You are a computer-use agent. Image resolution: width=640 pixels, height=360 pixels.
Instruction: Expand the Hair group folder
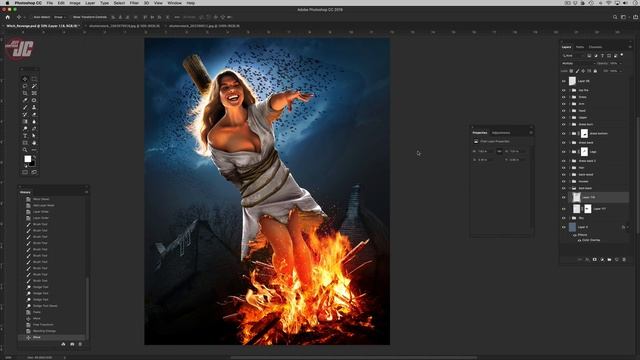point(569,168)
